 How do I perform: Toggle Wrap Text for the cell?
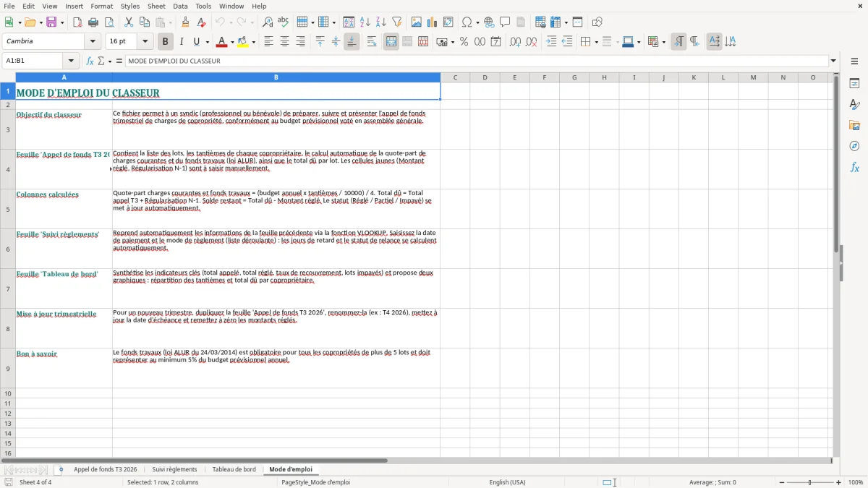(x=372, y=42)
